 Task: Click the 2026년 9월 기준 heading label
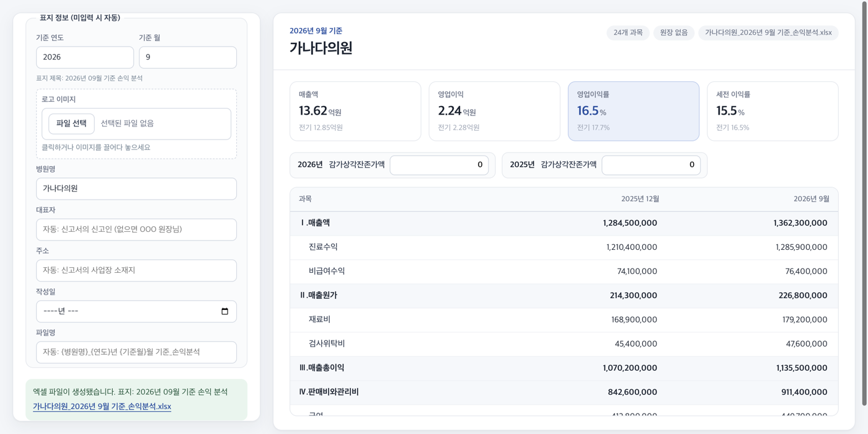(x=316, y=31)
